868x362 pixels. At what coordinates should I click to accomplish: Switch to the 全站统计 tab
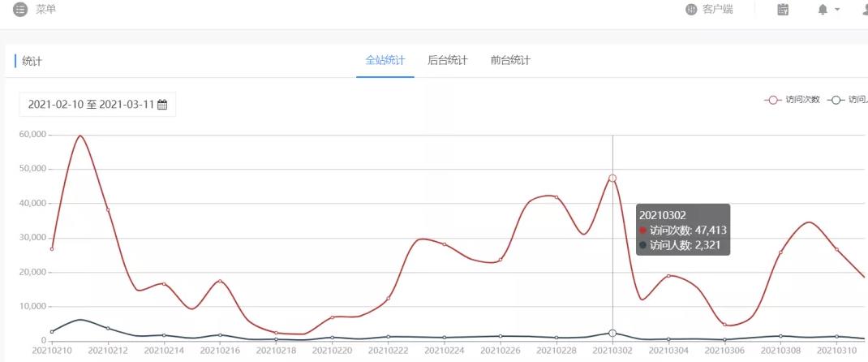pos(385,60)
